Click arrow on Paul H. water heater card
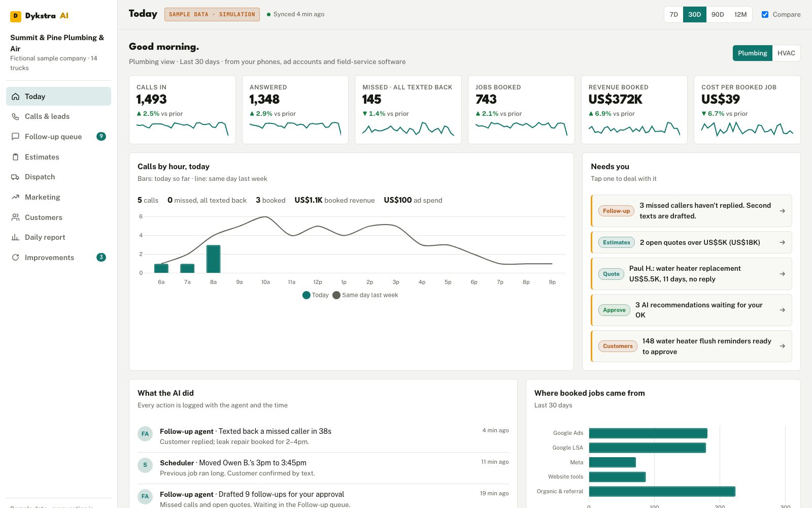The height and width of the screenshot is (508, 812). click(x=782, y=274)
